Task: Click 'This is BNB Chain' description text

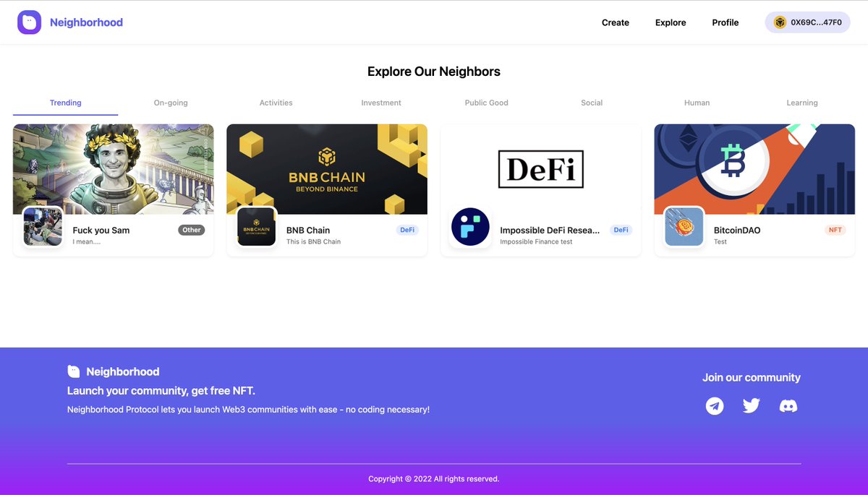Action: [313, 241]
